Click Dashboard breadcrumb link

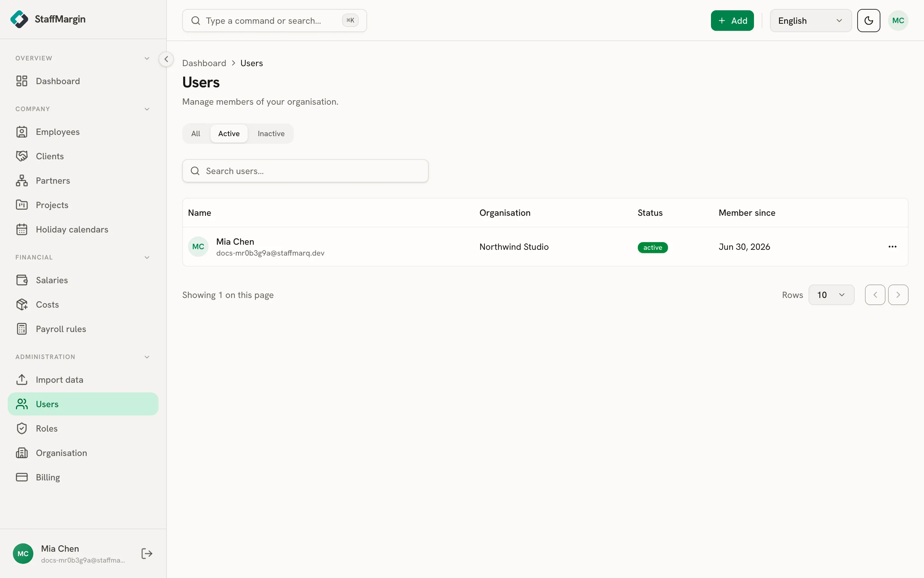pyautogui.click(x=204, y=63)
